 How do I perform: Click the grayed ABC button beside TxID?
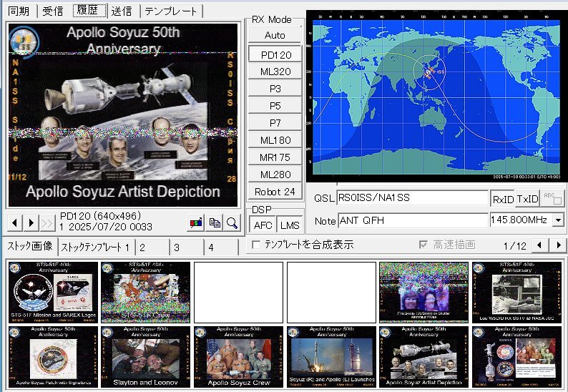point(552,198)
